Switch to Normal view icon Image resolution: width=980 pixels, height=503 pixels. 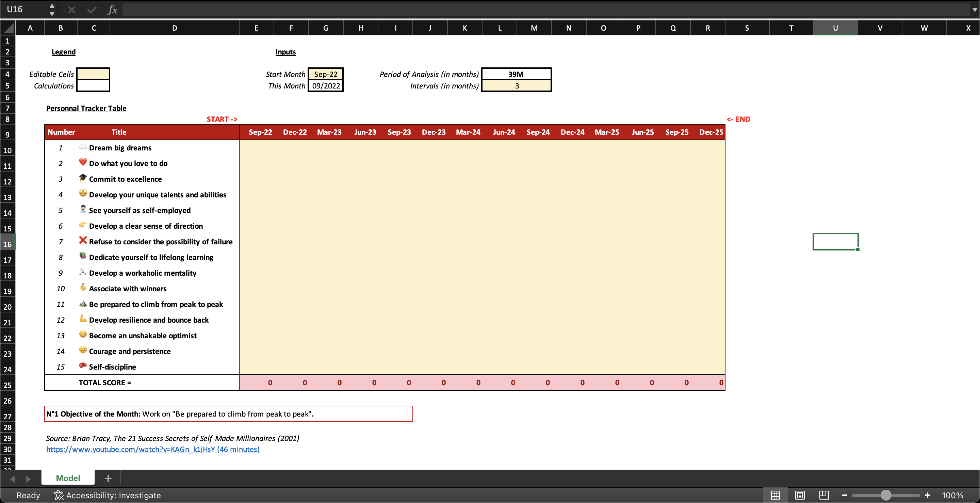pos(775,495)
